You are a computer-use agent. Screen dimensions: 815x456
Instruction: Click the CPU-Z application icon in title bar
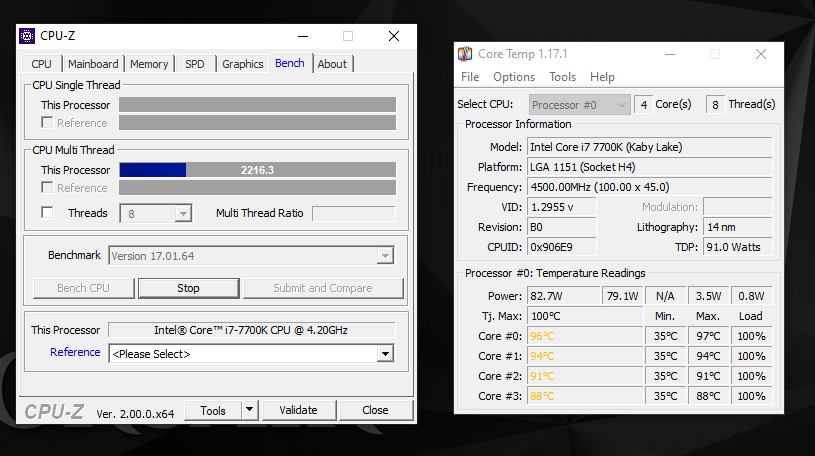tap(27, 36)
